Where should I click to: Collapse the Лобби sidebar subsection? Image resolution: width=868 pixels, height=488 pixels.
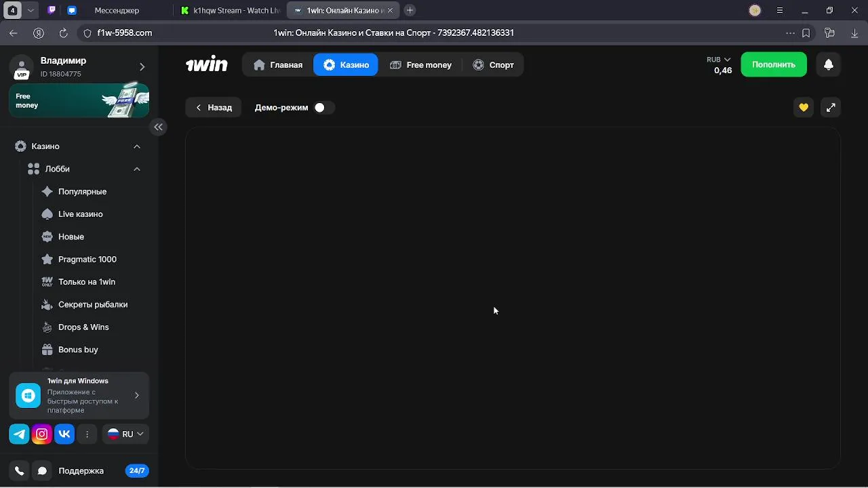(137, 169)
